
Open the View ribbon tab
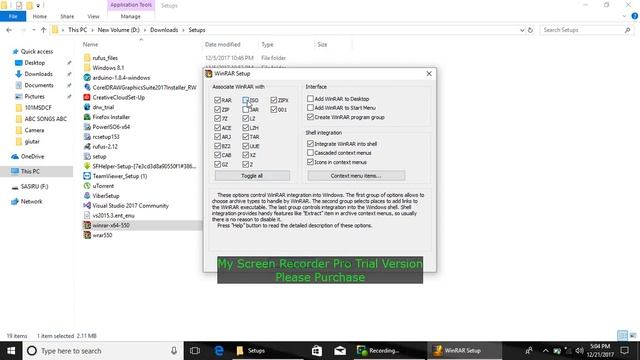click(x=93, y=16)
